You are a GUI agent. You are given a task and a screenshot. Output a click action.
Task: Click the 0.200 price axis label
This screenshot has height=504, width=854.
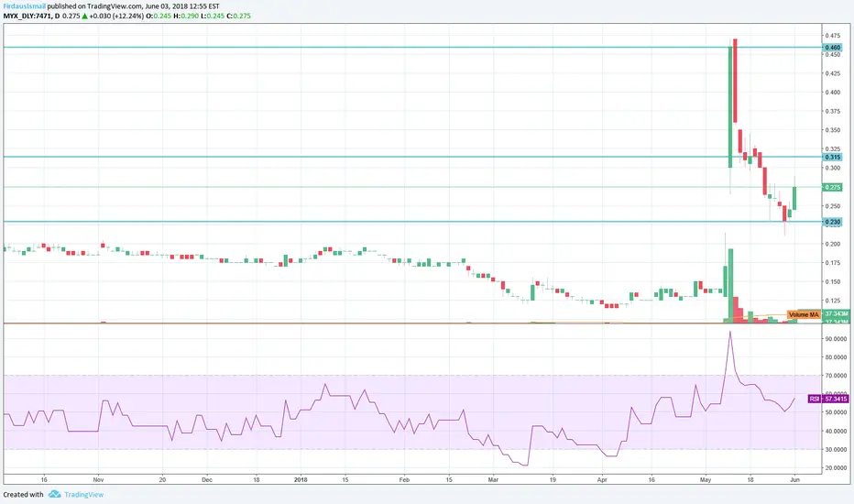(832, 244)
